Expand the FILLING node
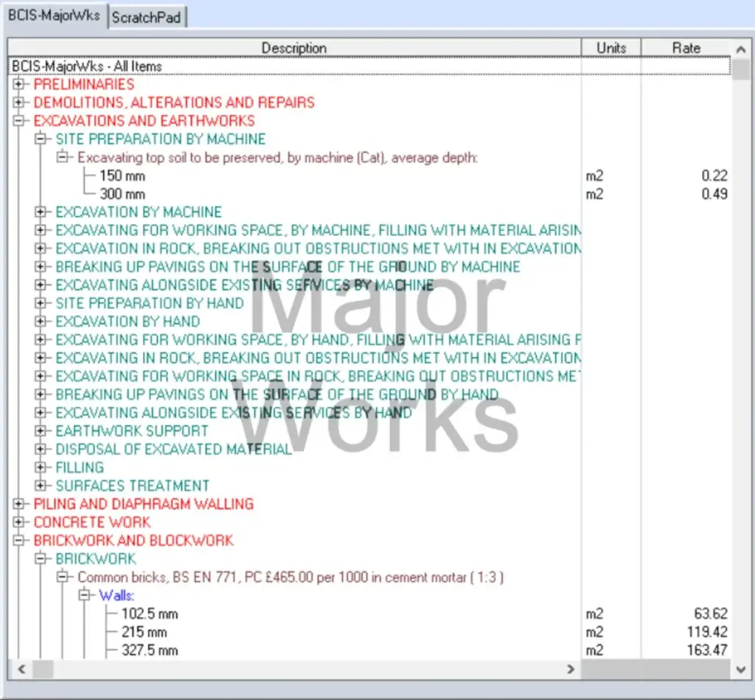The width and height of the screenshot is (755, 700). 41,467
